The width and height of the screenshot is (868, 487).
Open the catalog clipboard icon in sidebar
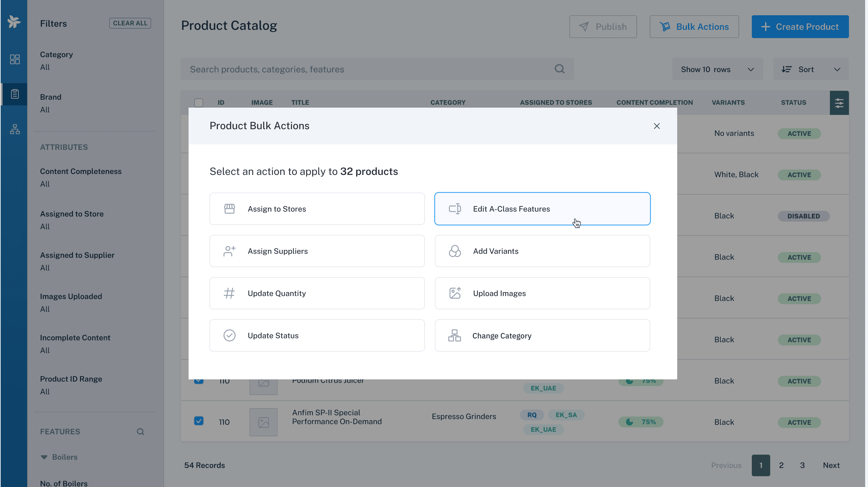(14, 94)
